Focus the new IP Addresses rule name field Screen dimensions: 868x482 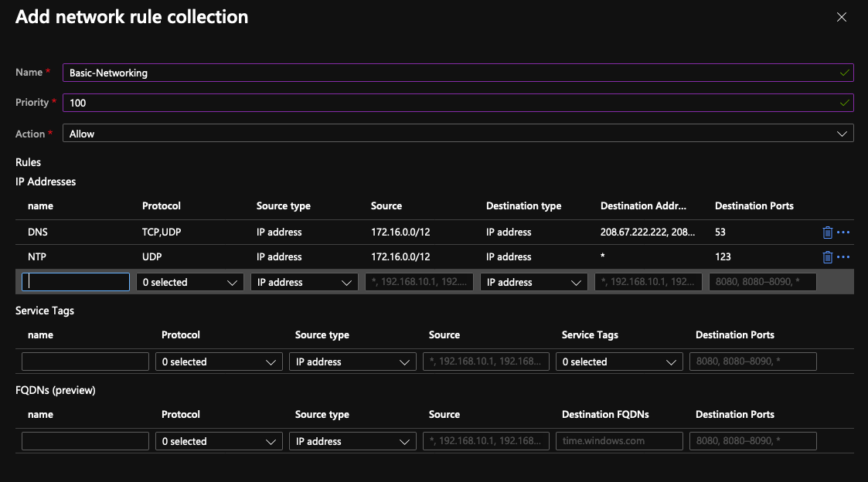[x=76, y=283]
